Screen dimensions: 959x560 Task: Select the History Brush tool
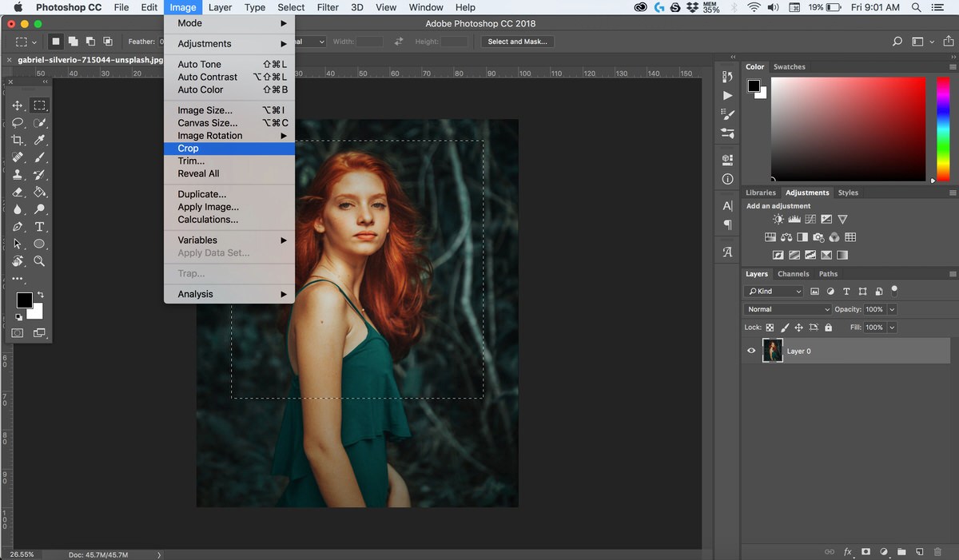coord(39,175)
